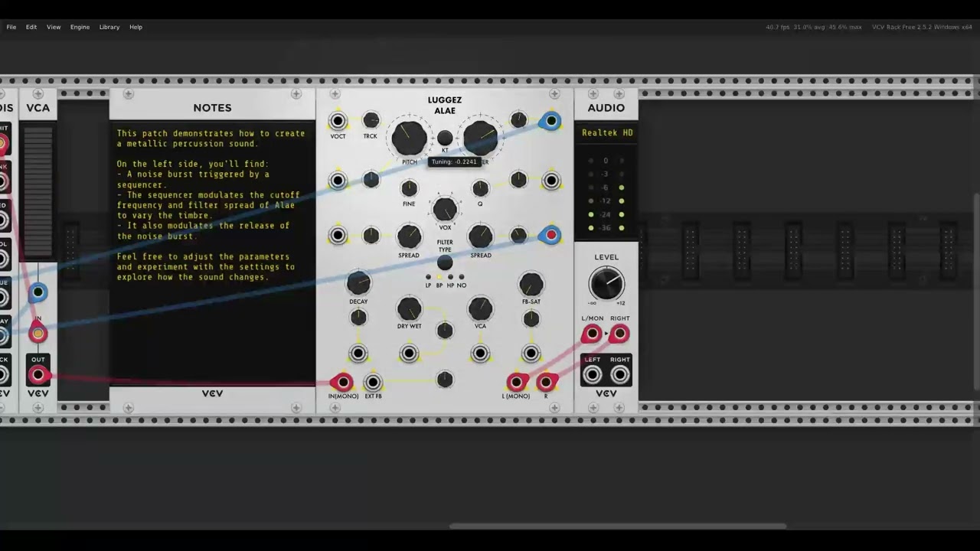Click the R output jack on Luggez Alae

click(x=546, y=382)
